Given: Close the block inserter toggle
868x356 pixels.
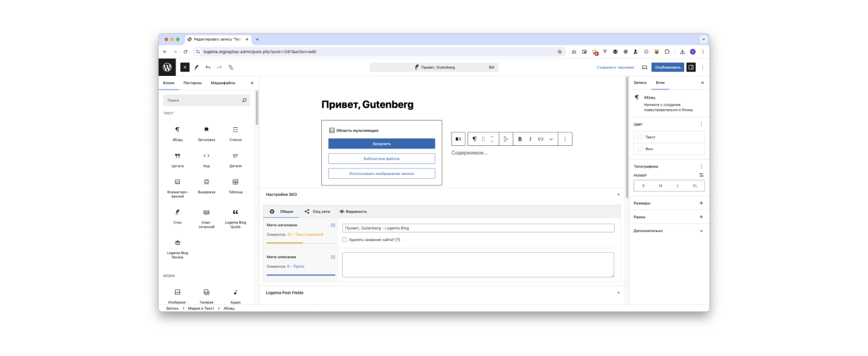Looking at the screenshot, I should coord(185,67).
